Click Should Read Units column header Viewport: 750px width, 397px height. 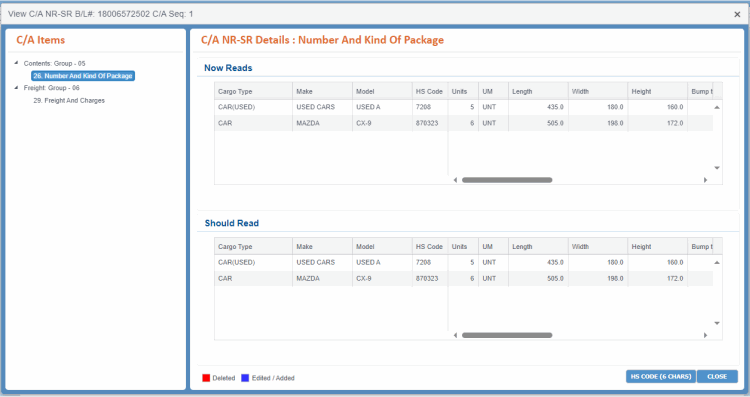coord(463,246)
